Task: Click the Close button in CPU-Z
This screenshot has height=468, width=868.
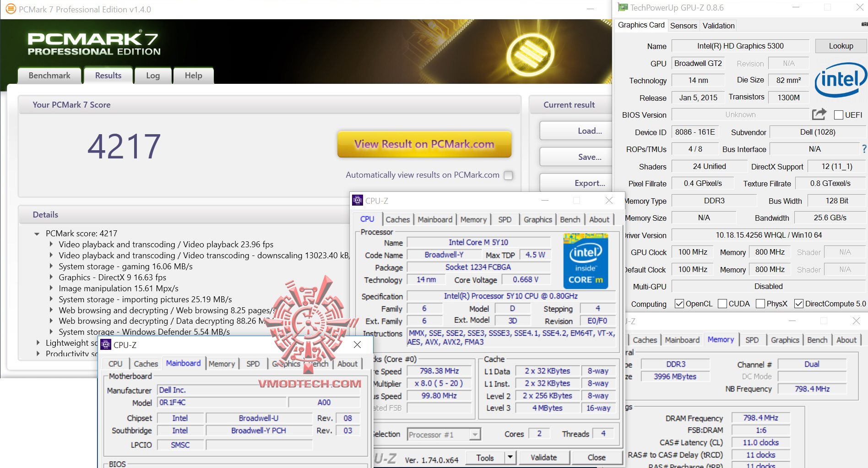Action: 597,457
